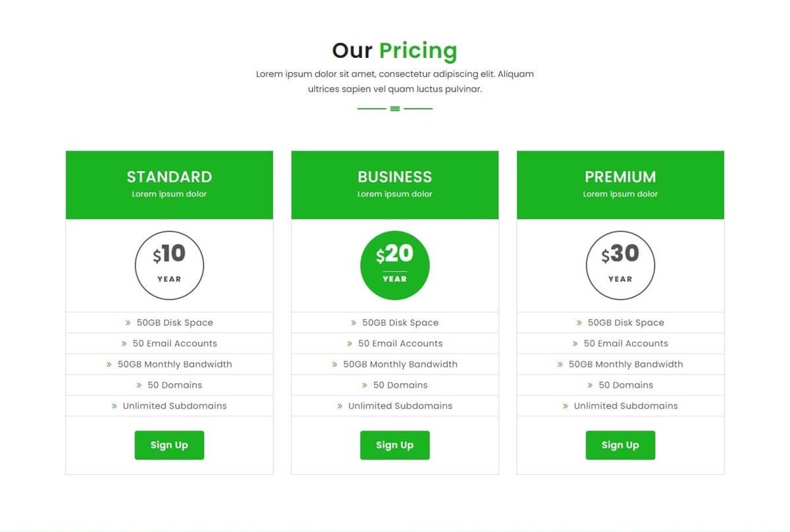Click the $10 year price circle
This screenshot has width=790, height=532.
169,265
